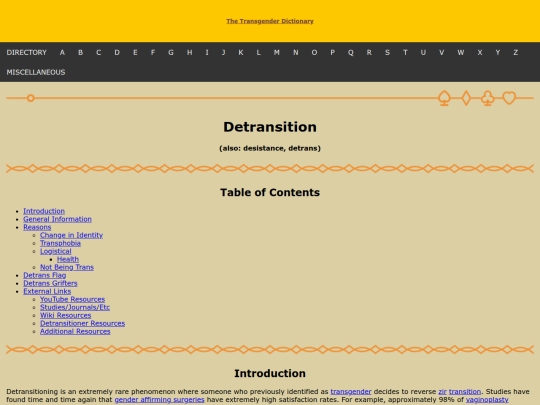Navigate to letter V
Screen dimensions: 540x405
(x=442, y=52)
